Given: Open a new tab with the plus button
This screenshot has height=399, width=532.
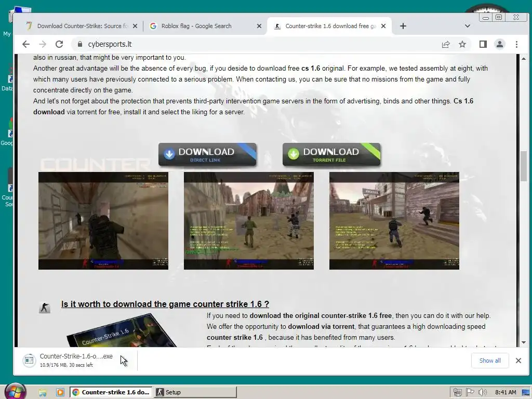Looking at the screenshot, I should (403, 26).
